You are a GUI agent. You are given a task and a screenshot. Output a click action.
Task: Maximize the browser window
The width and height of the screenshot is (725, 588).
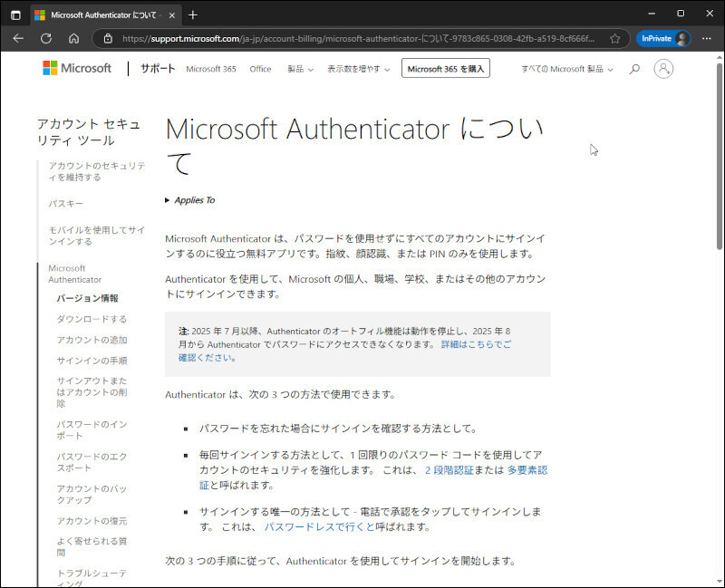(681, 14)
